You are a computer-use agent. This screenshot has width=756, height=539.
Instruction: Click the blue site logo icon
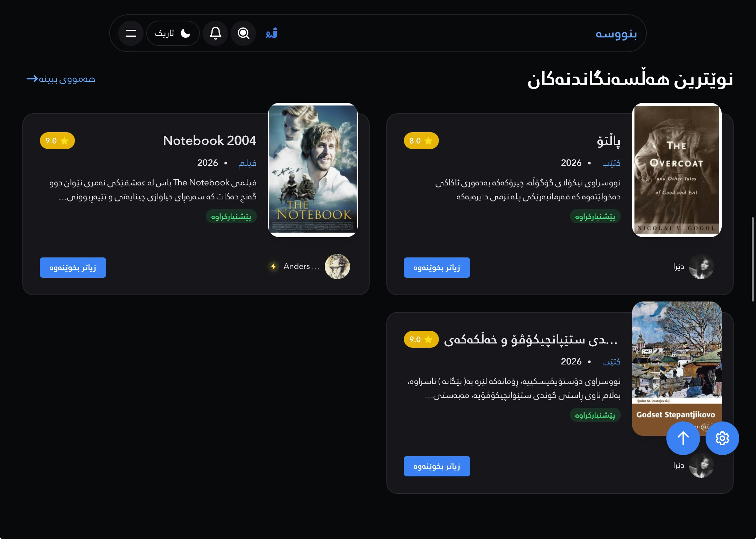tap(272, 33)
